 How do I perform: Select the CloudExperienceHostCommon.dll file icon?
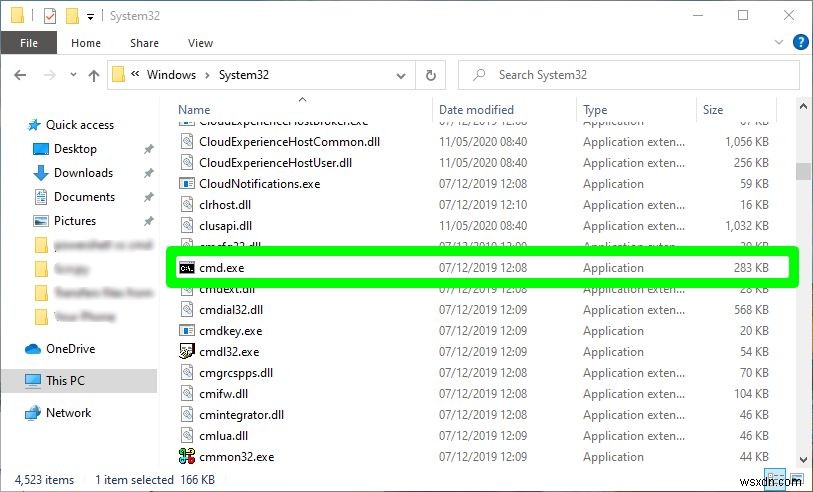pos(187,142)
